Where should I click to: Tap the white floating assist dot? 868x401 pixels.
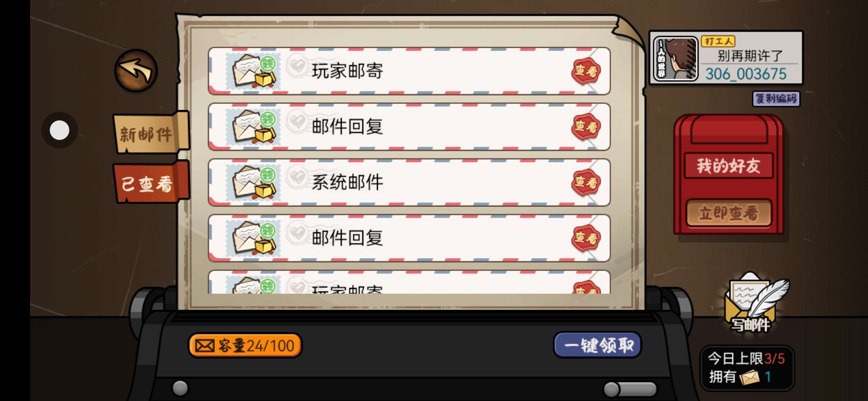tap(59, 130)
